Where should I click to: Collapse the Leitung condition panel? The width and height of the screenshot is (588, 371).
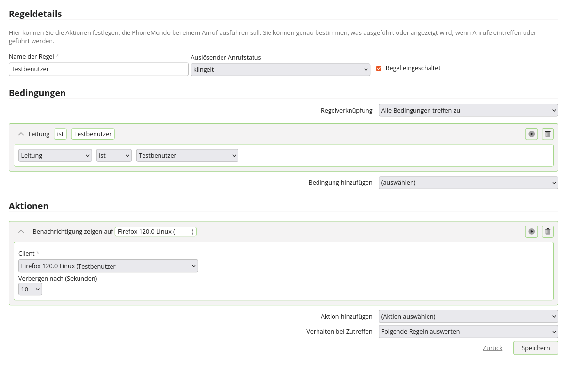point(21,134)
